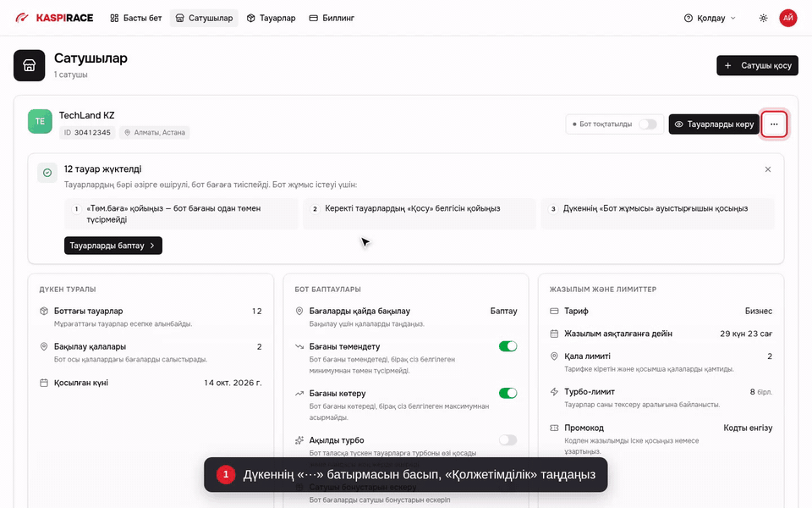Click the Бақылау қалалары pin icon

tap(44, 346)
